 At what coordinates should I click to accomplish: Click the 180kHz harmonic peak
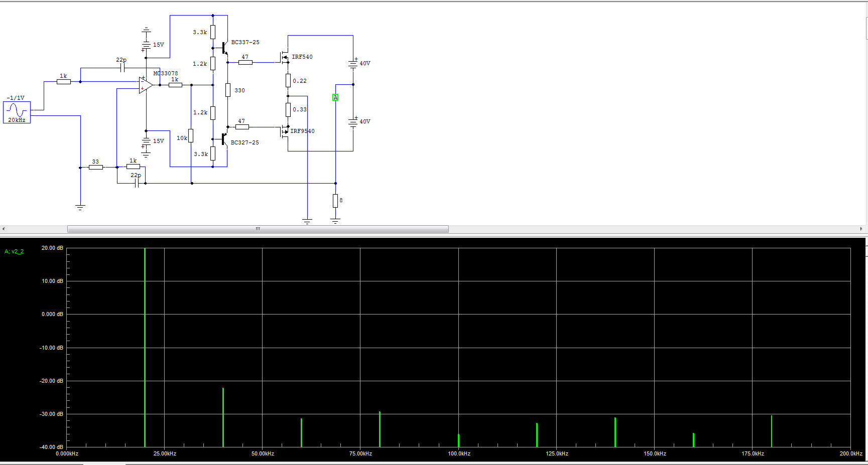click(772, 431)
